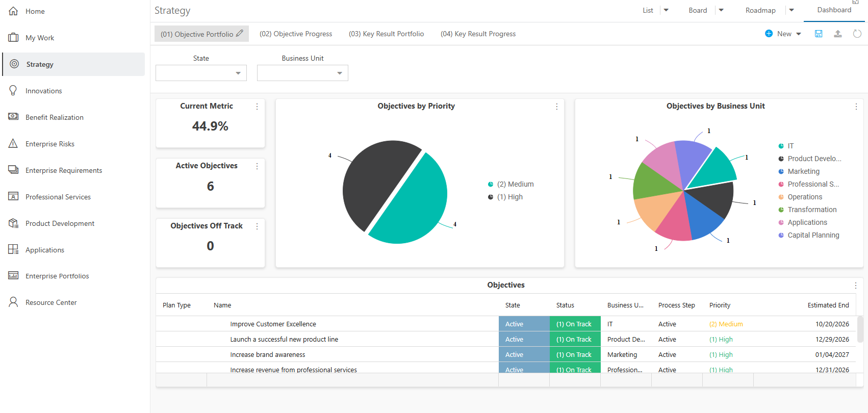Switch to Key Result Progress tab

tap(478, 34)
